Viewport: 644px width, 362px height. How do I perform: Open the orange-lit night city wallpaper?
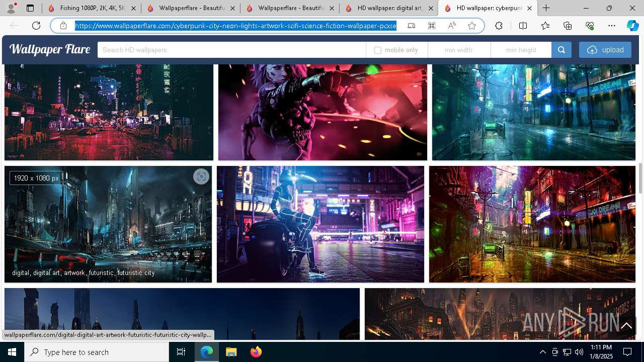500,314
